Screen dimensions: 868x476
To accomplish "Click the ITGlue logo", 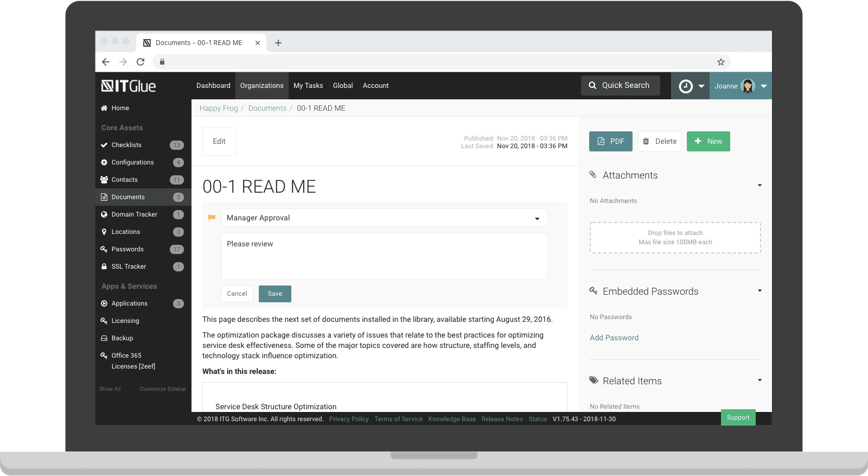I will [x=129, y=86].
